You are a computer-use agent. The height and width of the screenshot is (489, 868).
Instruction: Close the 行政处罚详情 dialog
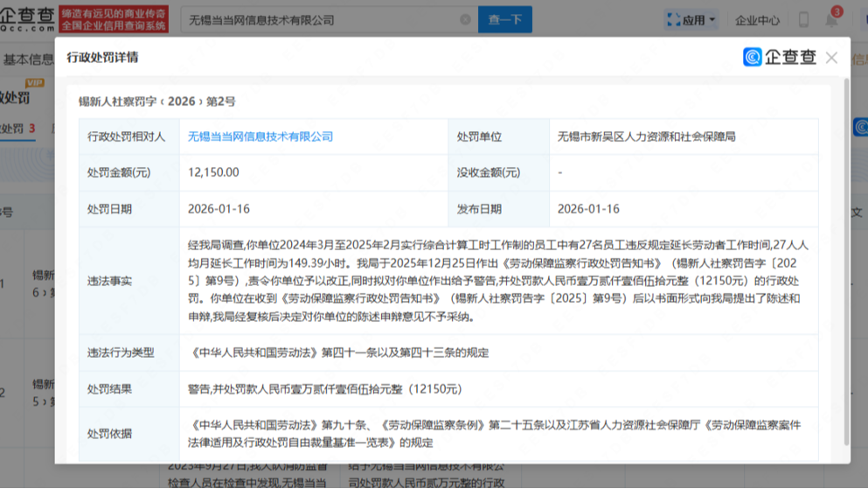coord(831,58)
